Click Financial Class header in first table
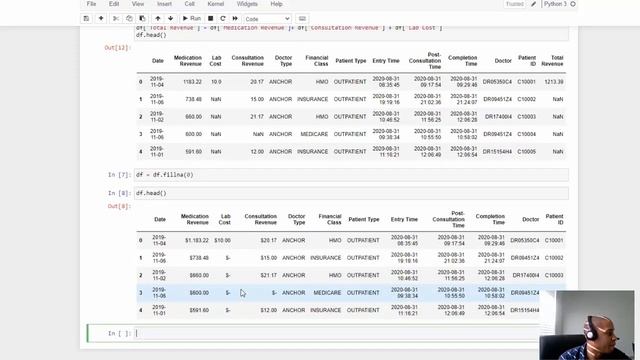 tap(317, 61)
